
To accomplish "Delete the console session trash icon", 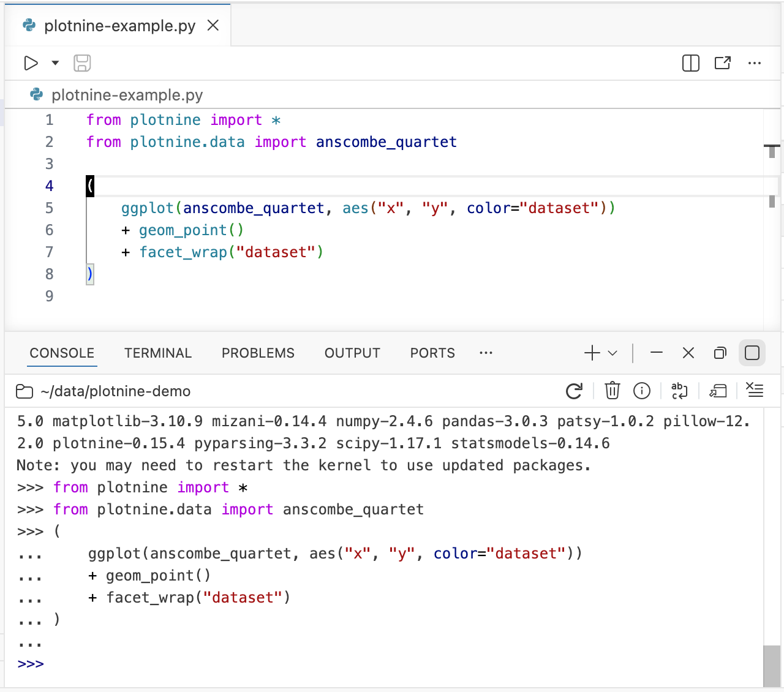I will pos(612,391).
